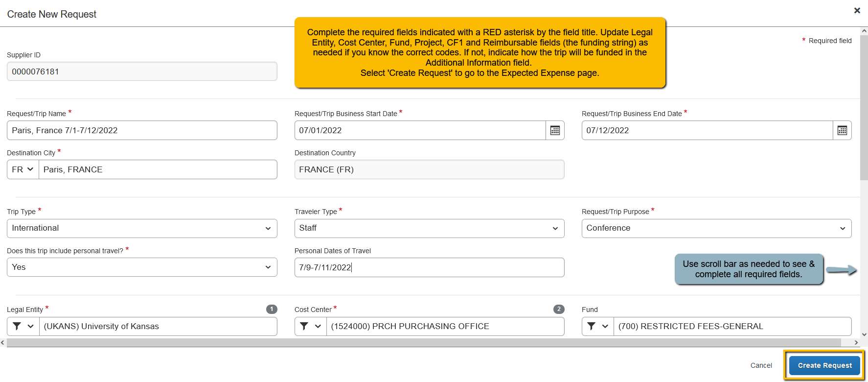
Task: Click the Personal Dates of Travel label
Action: click(333, 251)
